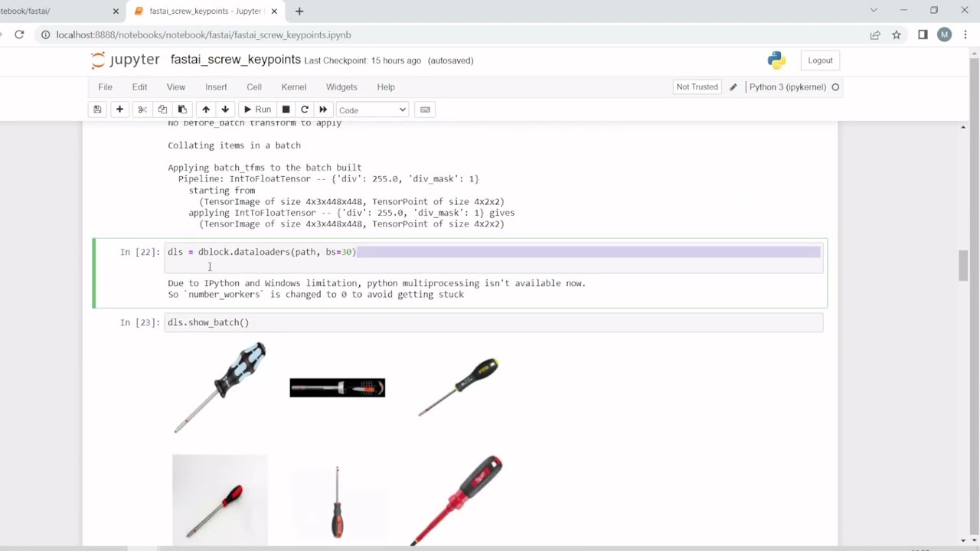Open the browser profile M avatar
The height and width of the screenshot is (551, 980).
[944, 35]
